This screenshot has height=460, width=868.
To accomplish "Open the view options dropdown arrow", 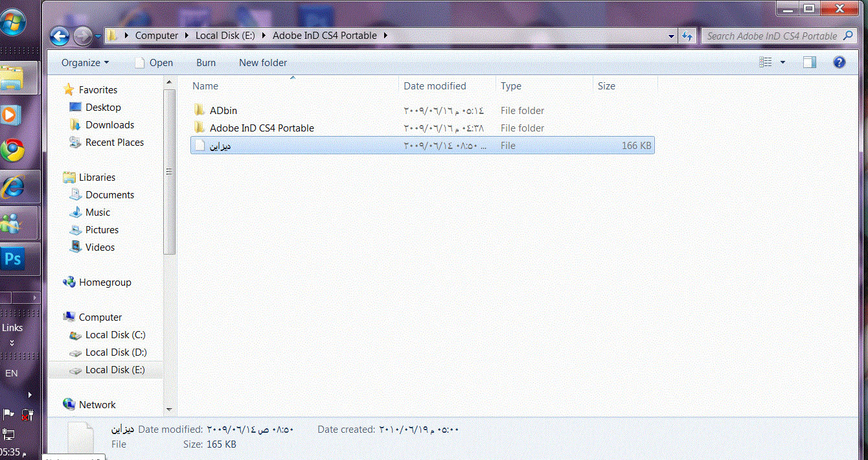I will [x=782, y=62].
